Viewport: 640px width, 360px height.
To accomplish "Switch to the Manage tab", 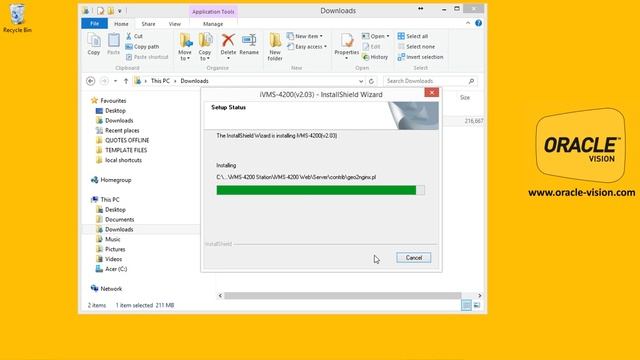I will point(213,24).
